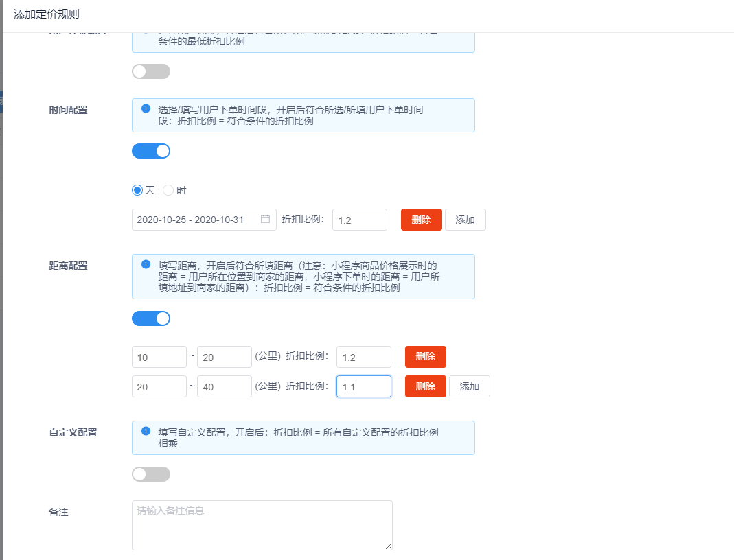
Task: Click the calendar icon in date range field
Action: click(x=265, y=220)
